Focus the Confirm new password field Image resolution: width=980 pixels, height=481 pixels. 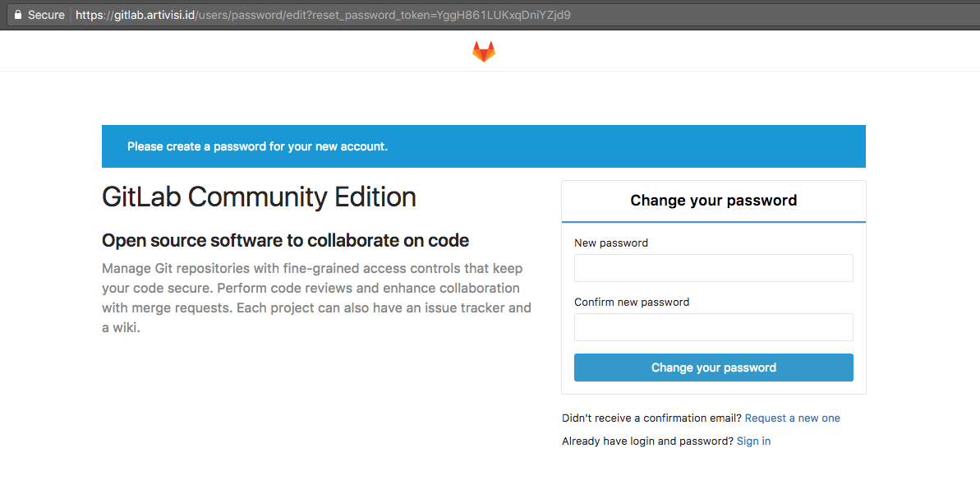713,327
